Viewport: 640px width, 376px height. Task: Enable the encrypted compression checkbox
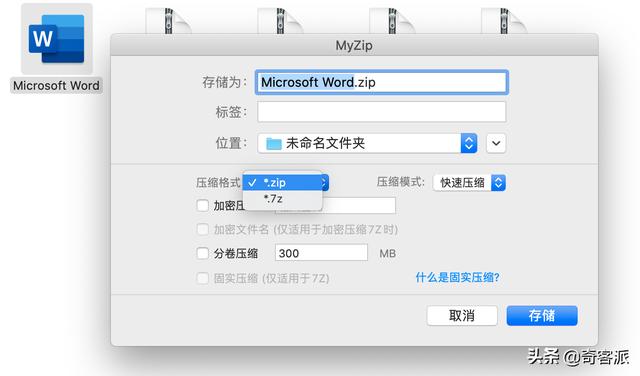(x=202, y=205)
